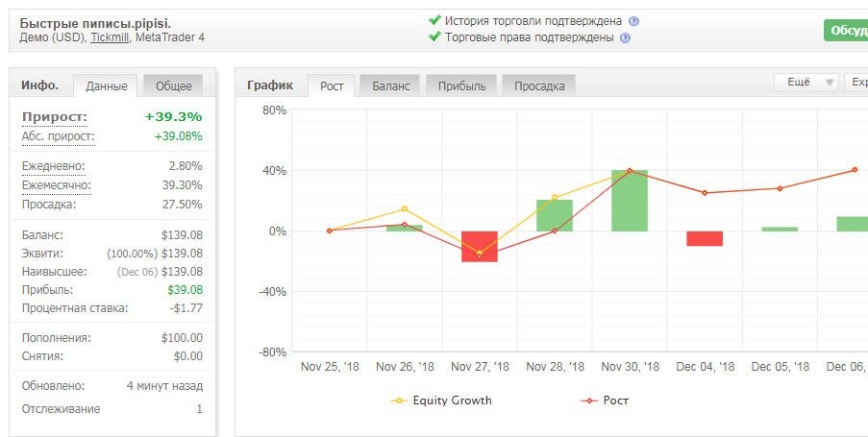Image resolution: width=868 pixels, height=437 pixels.
Task: Click the help icon beside История торговли подтверждена
Action: click(633, 21)
